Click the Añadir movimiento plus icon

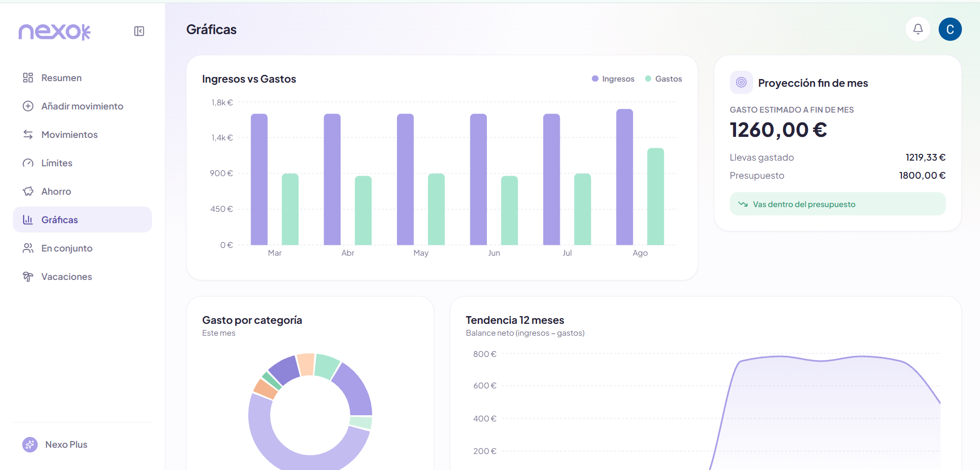[28, 106]
